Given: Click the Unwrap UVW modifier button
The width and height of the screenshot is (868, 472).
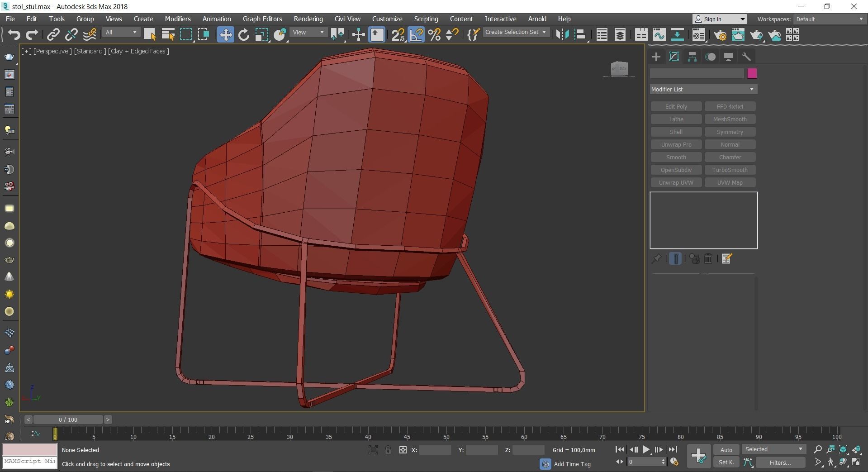Looking at the screenshot, I should (676, 182).
